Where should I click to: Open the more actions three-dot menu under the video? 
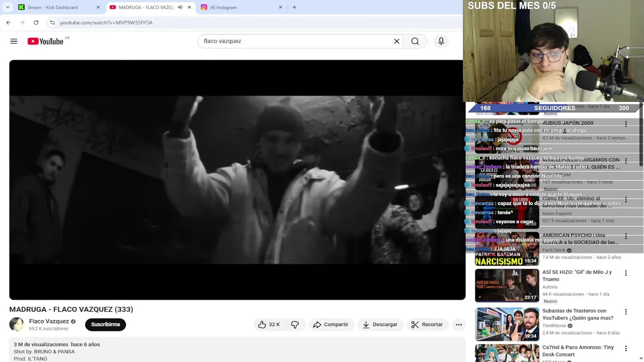[459, 325]
